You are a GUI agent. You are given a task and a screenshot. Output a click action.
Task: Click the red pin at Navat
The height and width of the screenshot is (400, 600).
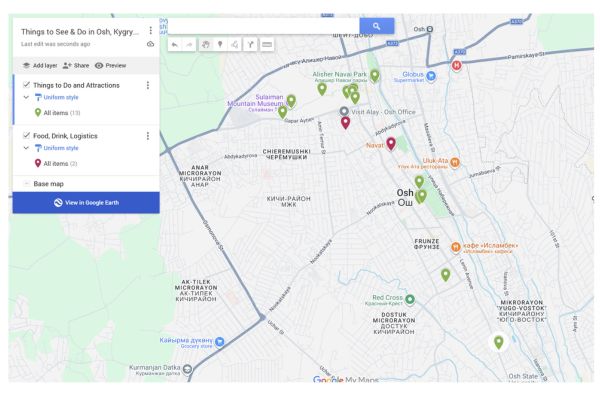point(391,144)
